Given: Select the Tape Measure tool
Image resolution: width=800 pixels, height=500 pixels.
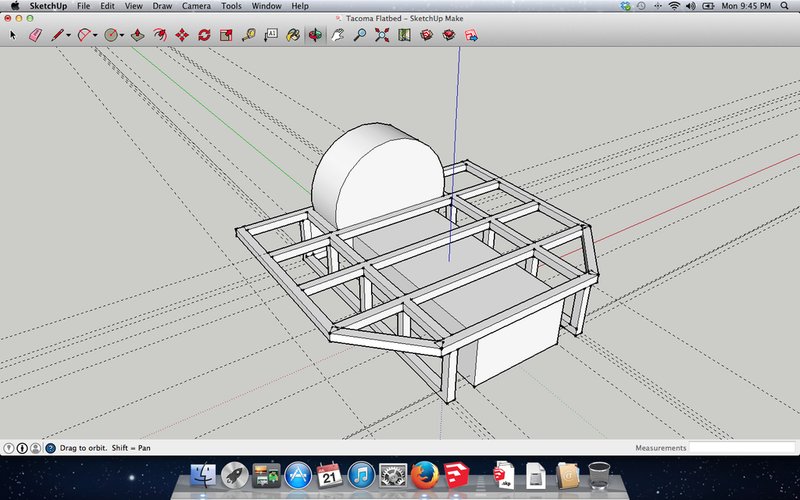Looking at the screenshot, I should (248, 35).
